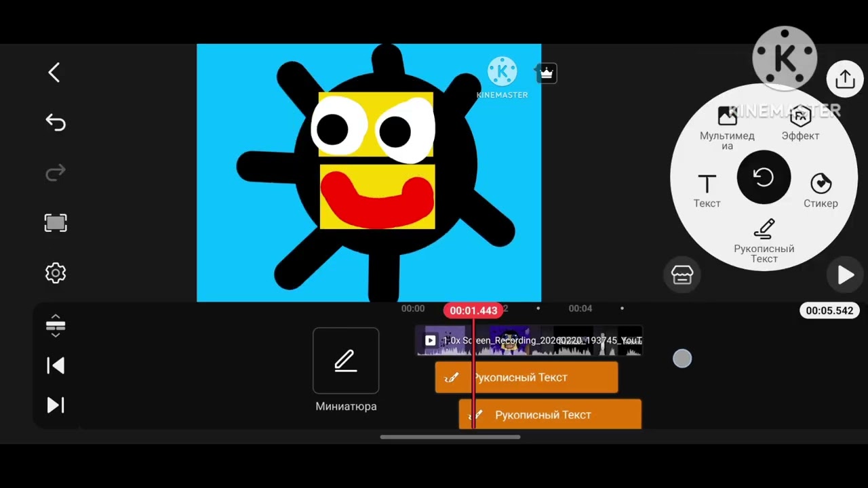The image size is (868, 488).
Task: Open the Мультимедиа media browser
Action: pyautogui.click(x=727, y=129)
